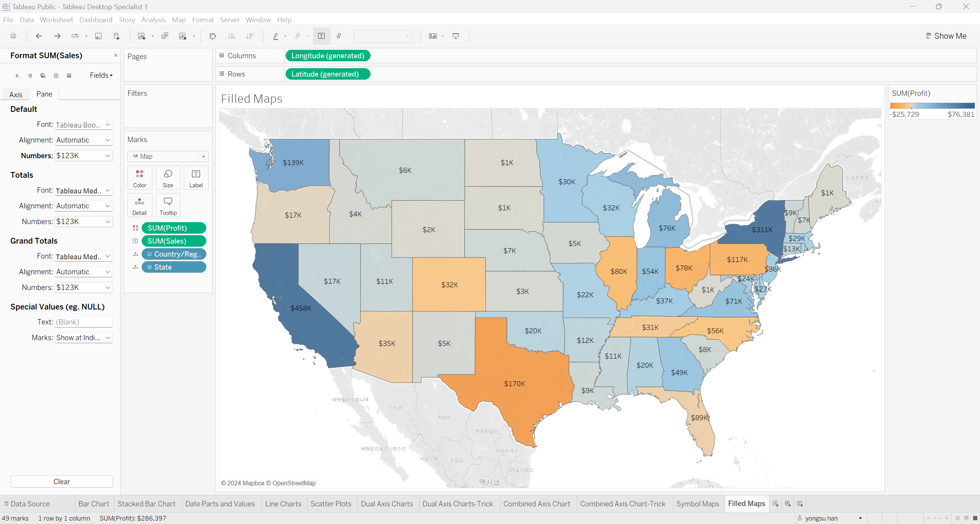The width and height of the screenshot is (980, 524).
Task: Open the Map mark type dropdown
Action: point(203,156)
